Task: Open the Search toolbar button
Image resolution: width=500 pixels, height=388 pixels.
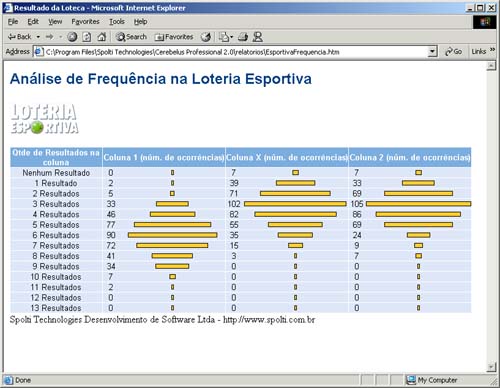Action: click(131, 37)
